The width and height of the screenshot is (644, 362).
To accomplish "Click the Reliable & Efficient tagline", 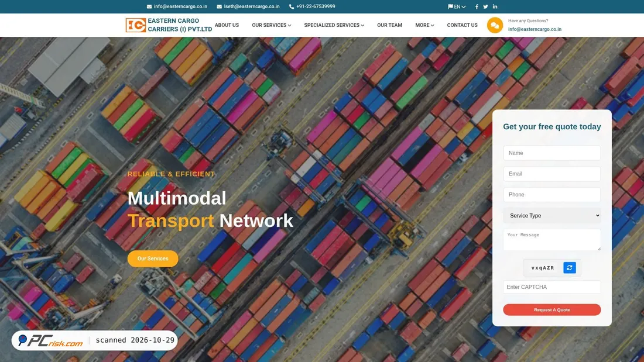I will (x=172, y=174).
